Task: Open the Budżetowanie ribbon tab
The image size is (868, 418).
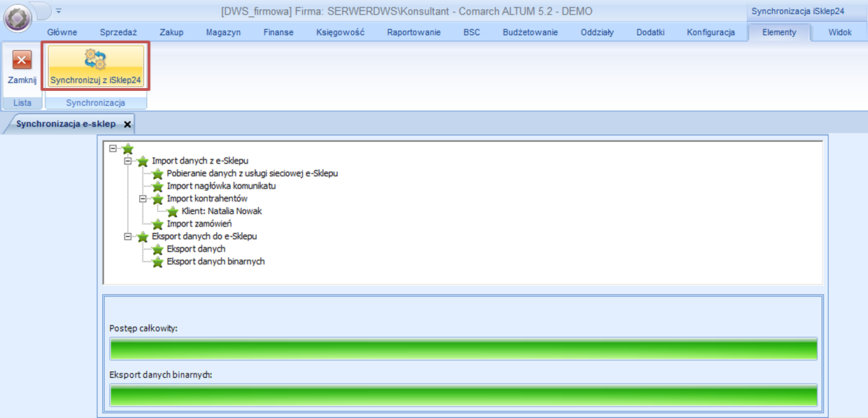Action: click(x=530, y=32)
